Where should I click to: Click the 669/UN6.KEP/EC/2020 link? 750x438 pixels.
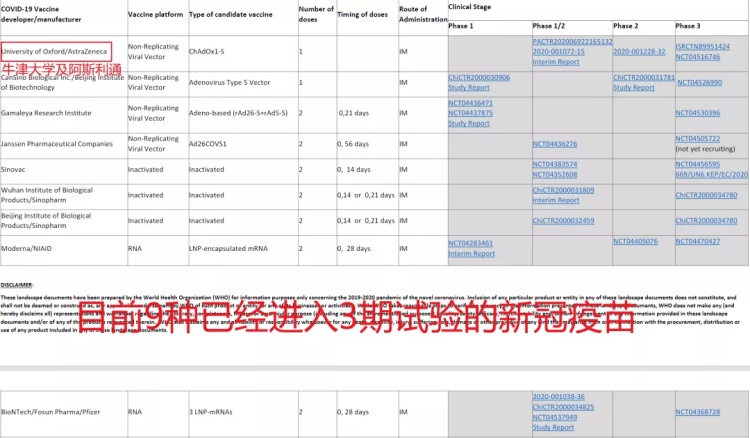click(x=712, y=174)
